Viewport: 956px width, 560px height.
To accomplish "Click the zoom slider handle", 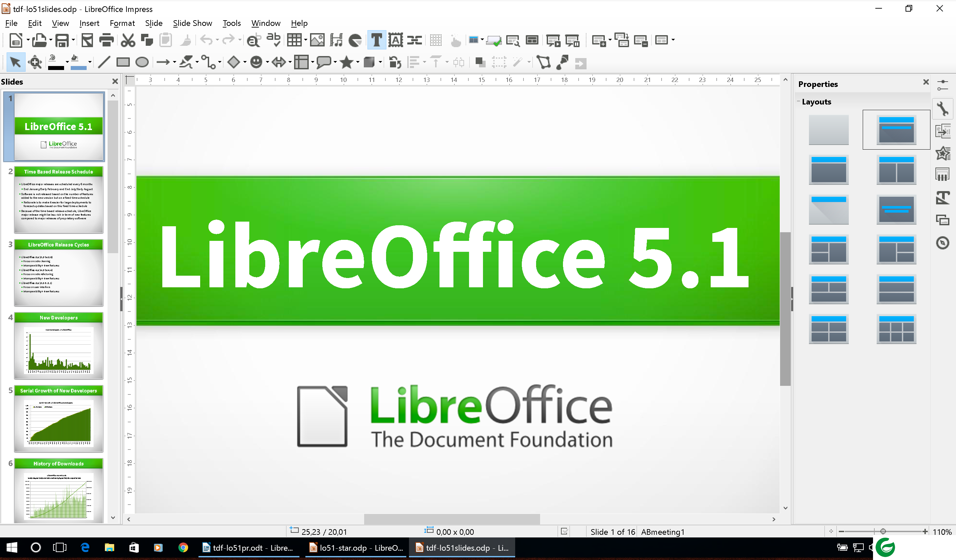I will 883,531.
